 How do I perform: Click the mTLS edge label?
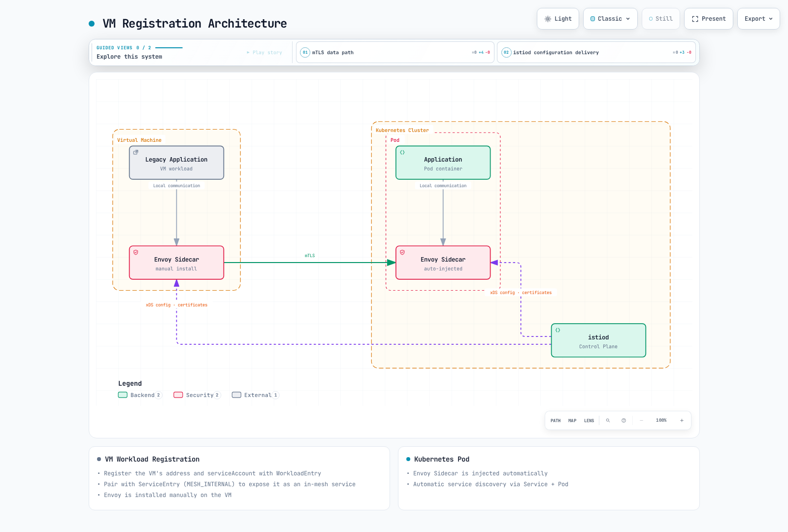pyautogui.click(x=310, y=256)
